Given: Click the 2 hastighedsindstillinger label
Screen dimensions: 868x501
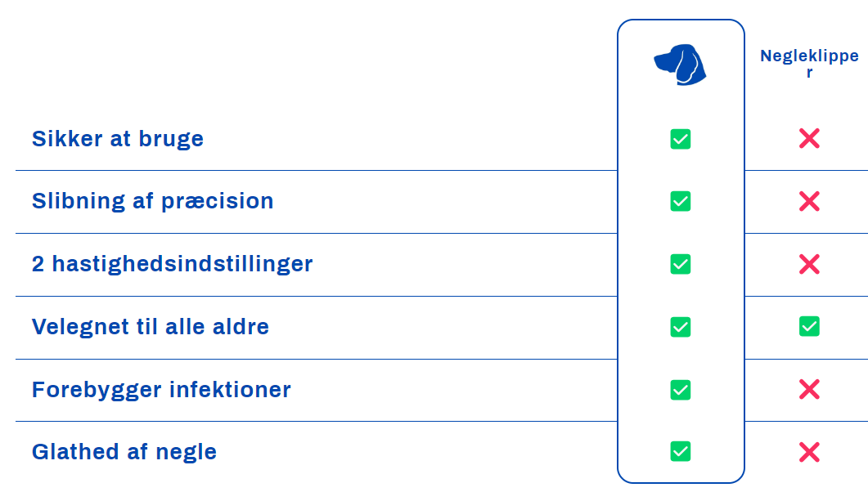Looking at the screenshot, I should [172, 264].
